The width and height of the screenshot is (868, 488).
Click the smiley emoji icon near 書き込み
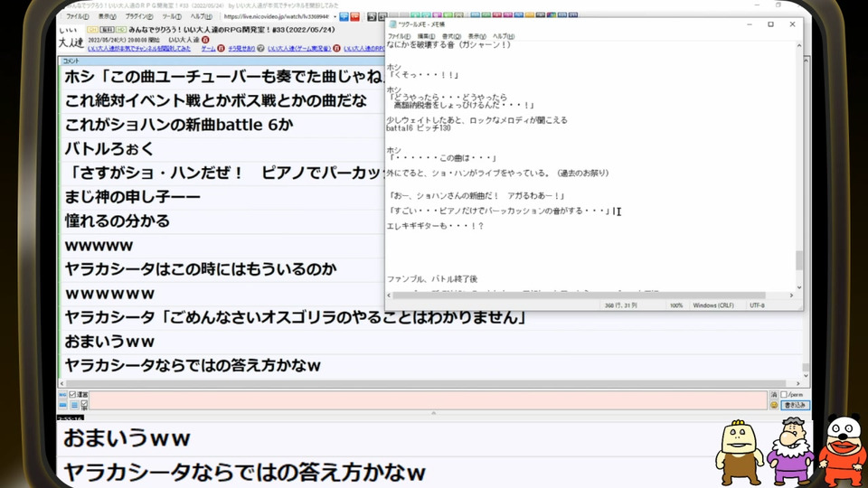(x=774, y=405)
